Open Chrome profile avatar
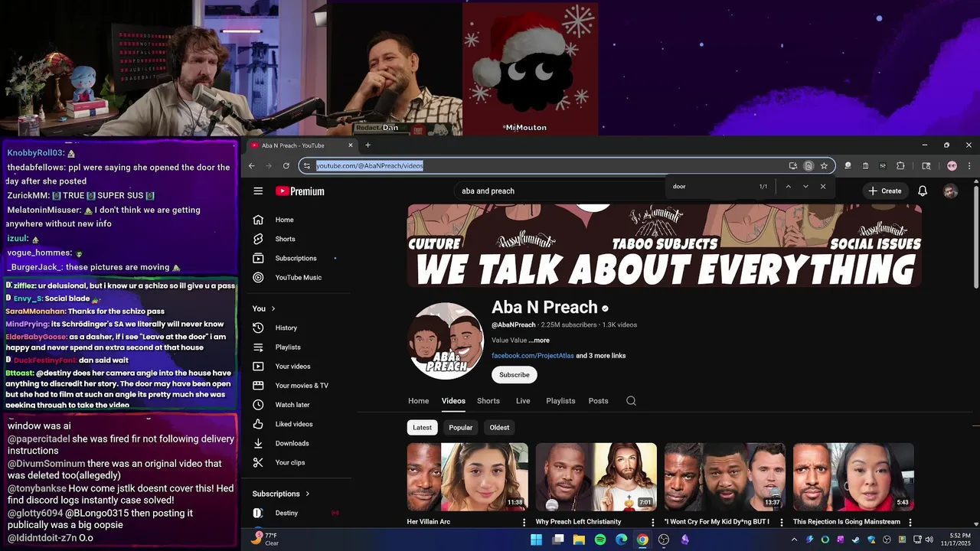This screenshot has width=980, height=551. pos(952,166)
